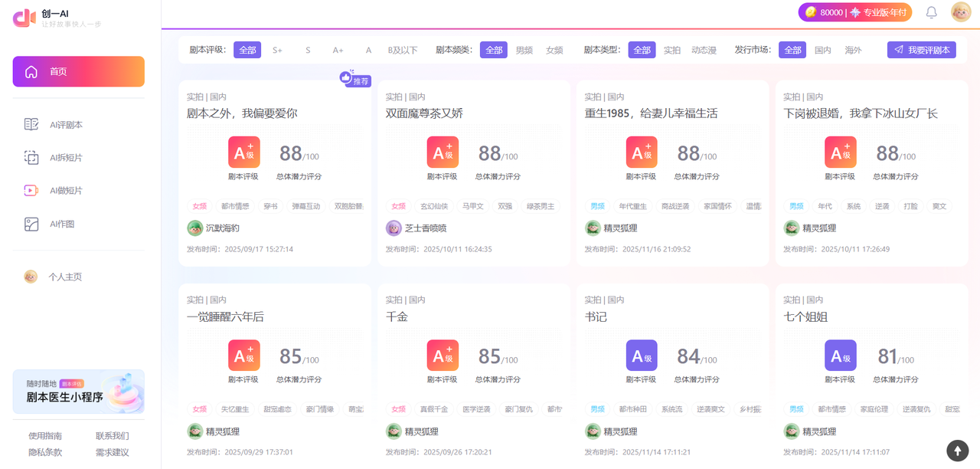The image size is (980, 469).
Task: Click the 都市种田 tag
Action: (632, 409)
